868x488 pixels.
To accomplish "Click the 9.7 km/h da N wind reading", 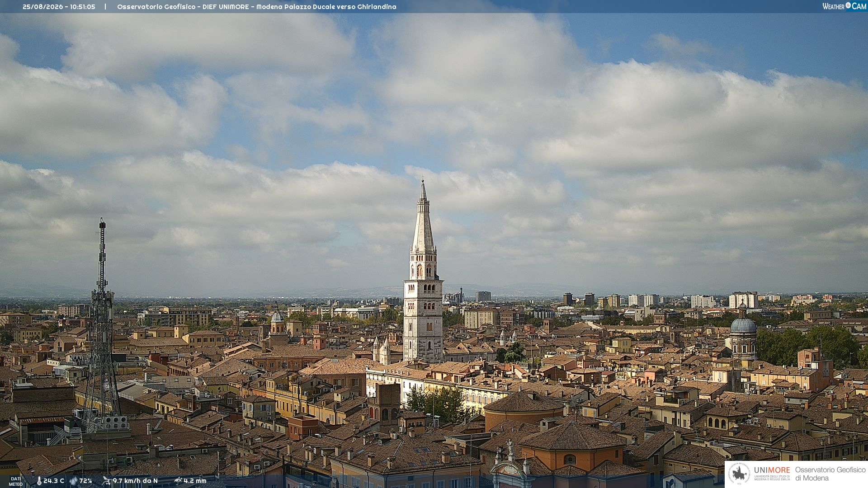I will [135, 481].
